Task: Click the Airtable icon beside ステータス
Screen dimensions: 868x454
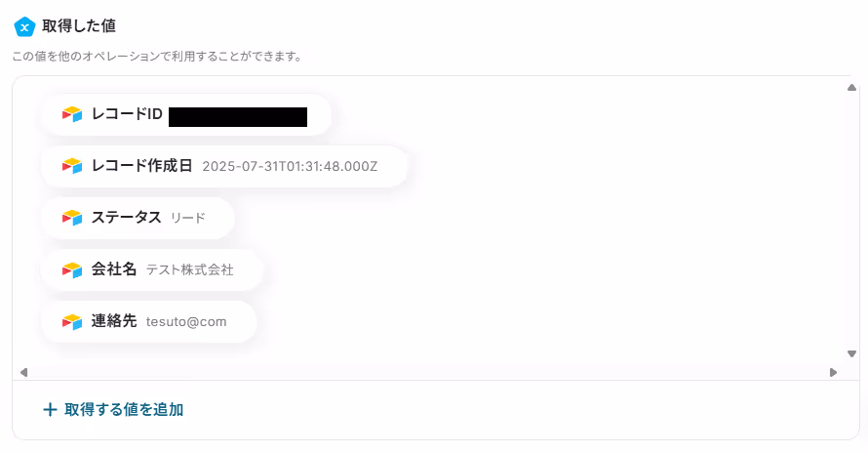Action: point(72,218)
